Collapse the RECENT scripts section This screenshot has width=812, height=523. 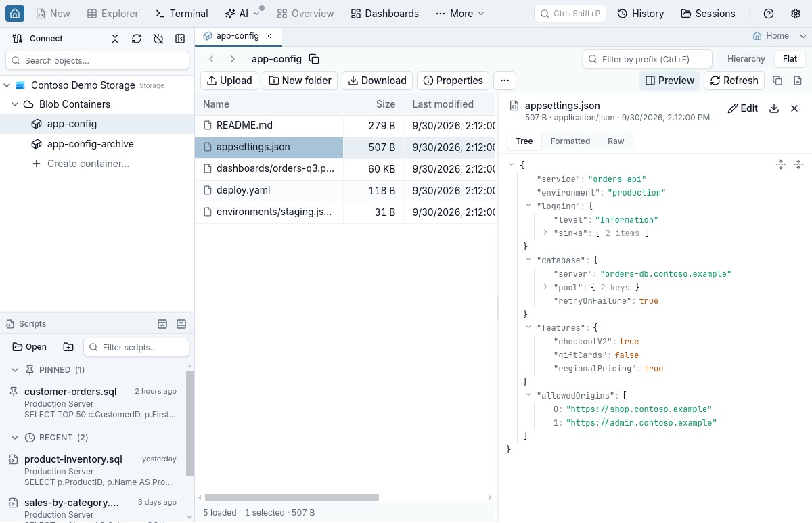click(x=15, y=438)
